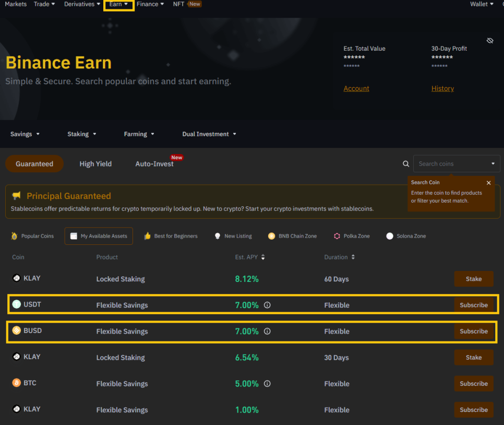Click the USDT coin icon

coord(16,304)
